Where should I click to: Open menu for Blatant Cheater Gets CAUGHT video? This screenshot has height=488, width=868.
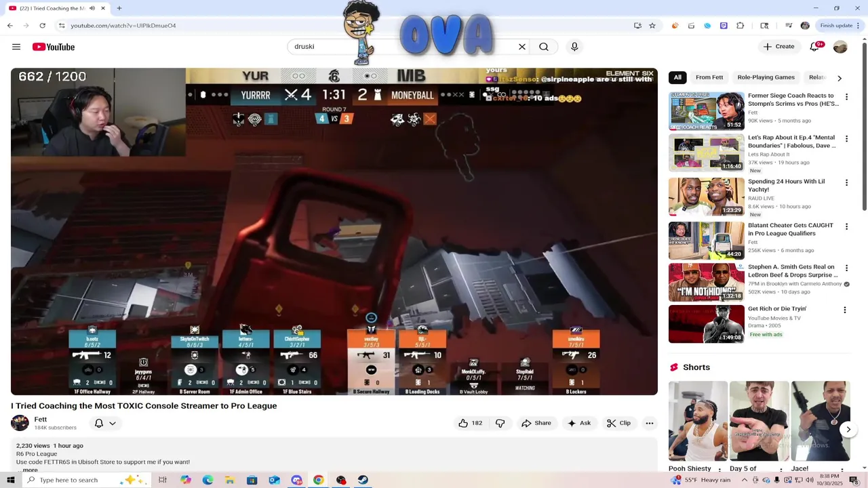pyautogui.click(x=846, y=226)
